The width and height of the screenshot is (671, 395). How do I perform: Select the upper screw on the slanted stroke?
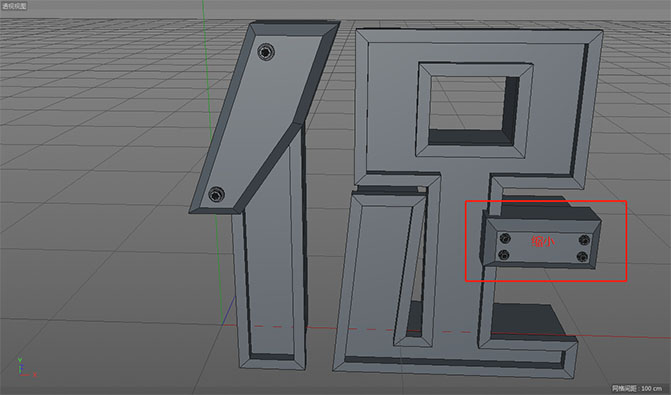tap(266, 52)
